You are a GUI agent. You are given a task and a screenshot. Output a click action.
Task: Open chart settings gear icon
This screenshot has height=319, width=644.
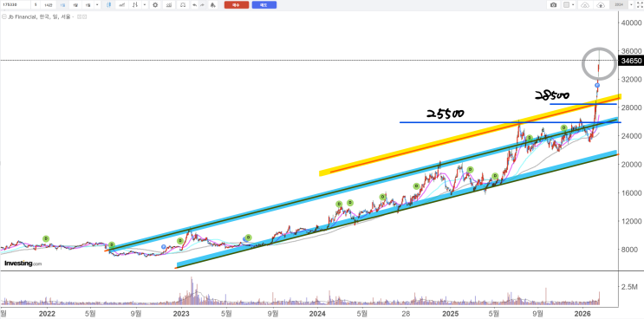click(x=155, y=5)
